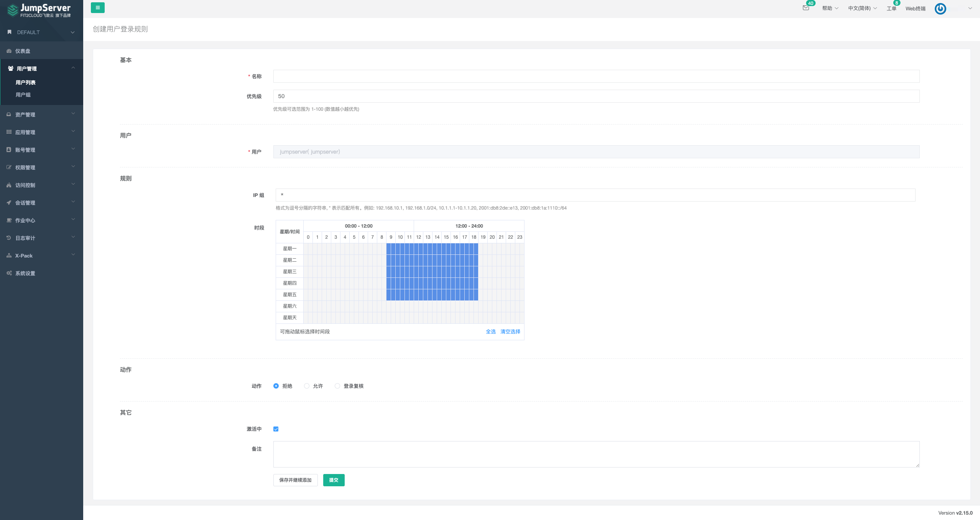
Task: Uncheck the 激活中 checkbox
Action: [276, 429]
